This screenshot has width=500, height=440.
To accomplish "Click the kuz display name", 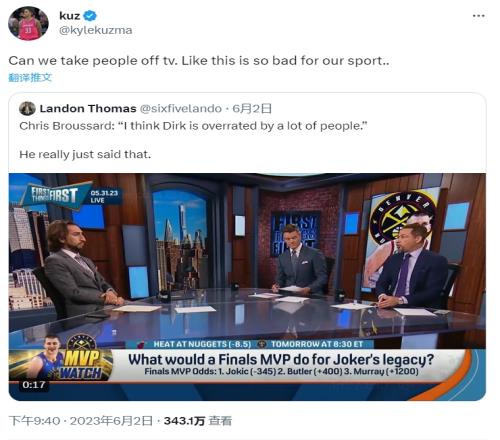I will [70, 16].
